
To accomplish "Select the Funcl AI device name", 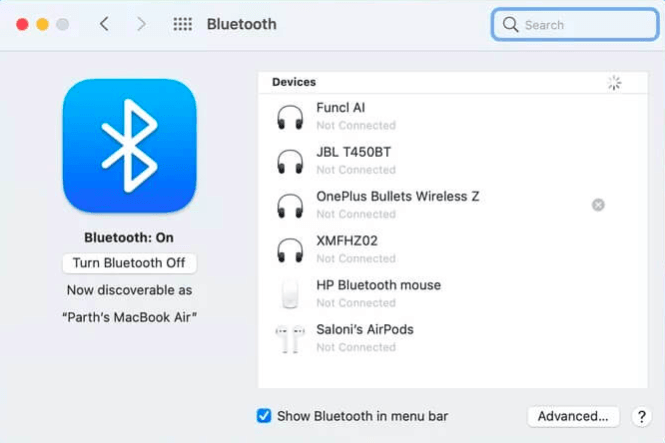I will pyautogui.click(x=341, y=108).
